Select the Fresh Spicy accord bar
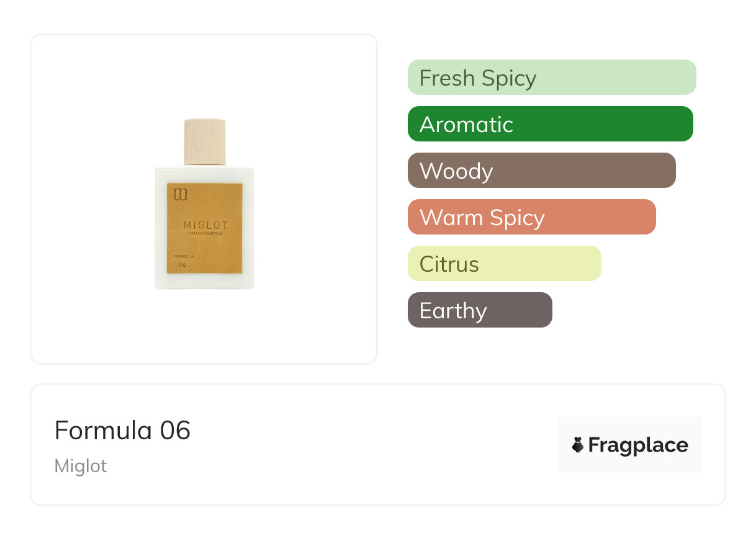The width and height of the screenshot is (756, 536). pos(551,78)
